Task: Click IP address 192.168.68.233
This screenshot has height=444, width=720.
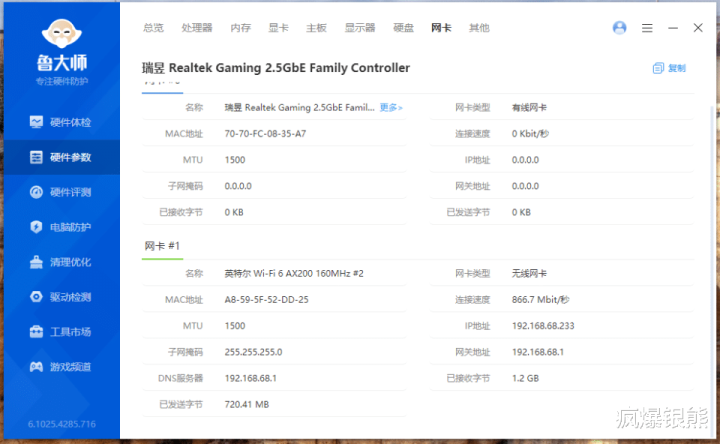Action: coord(543,326)
